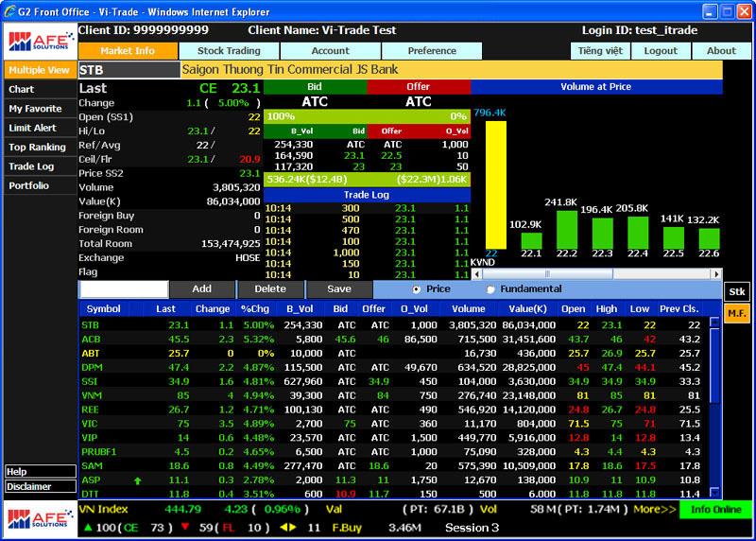756x541 pixels.
Task: Open Trade Log in sidebar
Action: tap(40, 166)
